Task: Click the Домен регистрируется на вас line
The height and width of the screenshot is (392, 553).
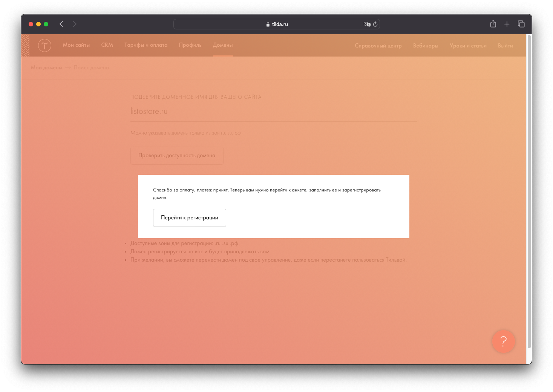Action: (201, 251)
